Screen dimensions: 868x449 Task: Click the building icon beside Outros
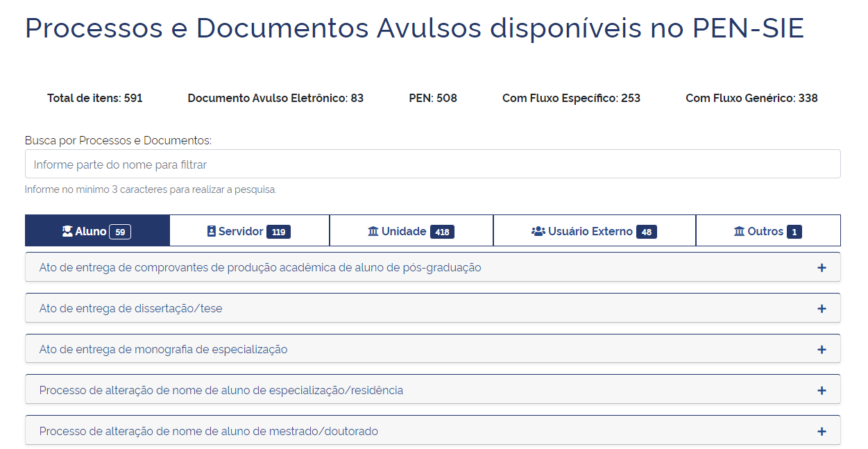tap(739, 232)
